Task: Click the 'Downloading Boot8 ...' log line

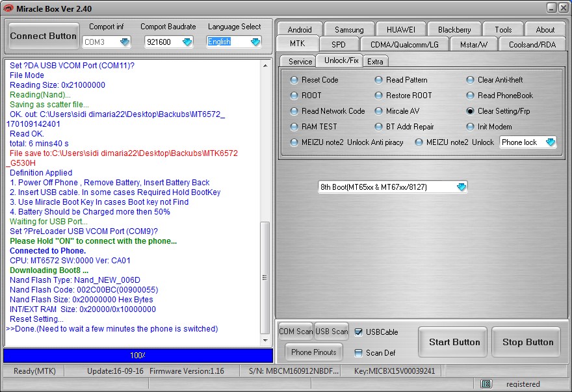Action: pos(49,270)
